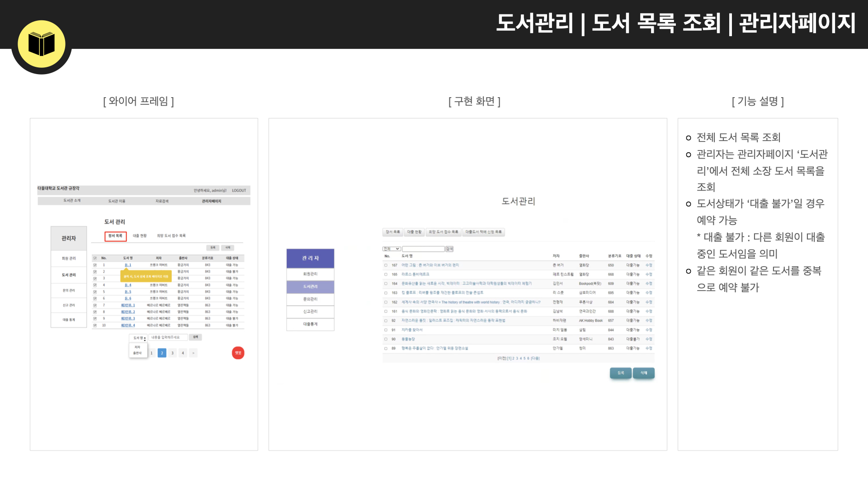Viewport: 868px width, 488px height.
Task: Switch to the 대출 현황 tab in implemented screen
Action: click(x=414, y=232)
